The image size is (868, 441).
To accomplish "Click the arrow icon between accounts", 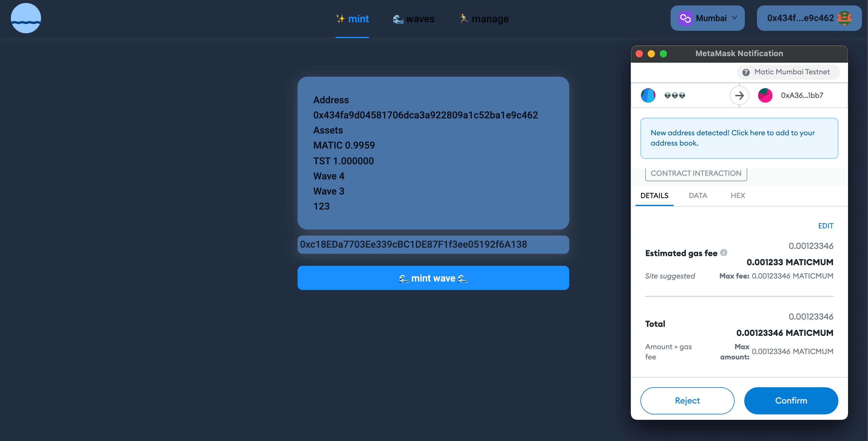I will click(x=739, y=95).
